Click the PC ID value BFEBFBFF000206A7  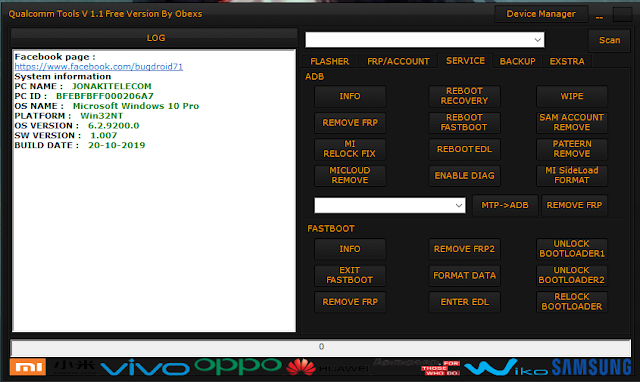(x=104, y=96)
